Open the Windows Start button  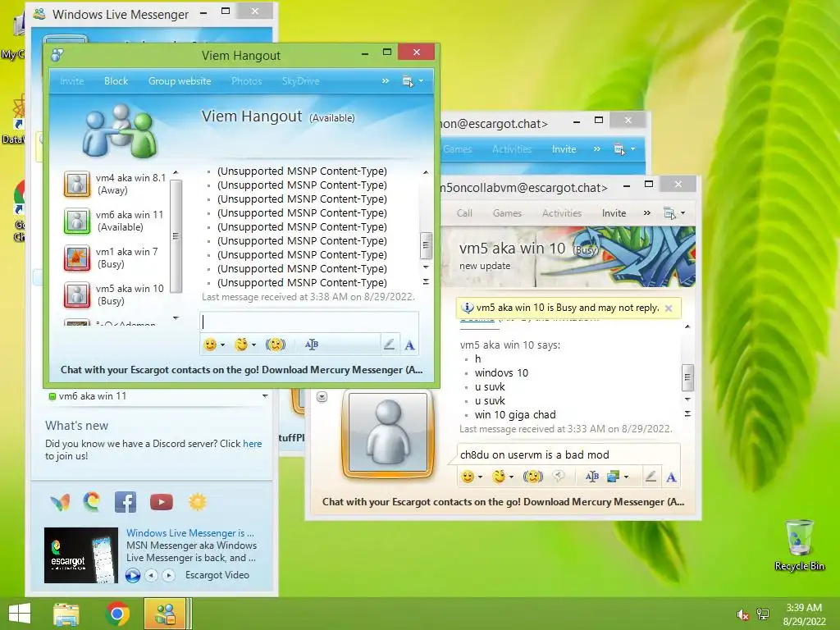[x=20, y=614]
